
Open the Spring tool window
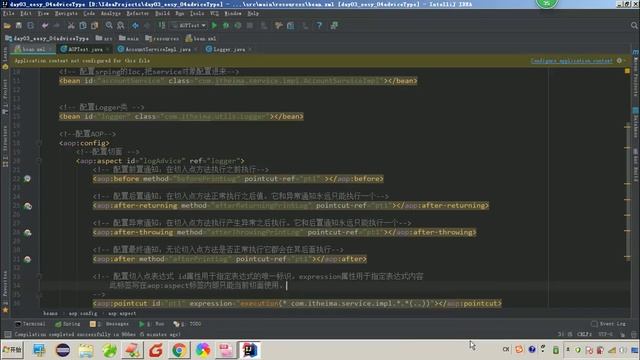(x=67, y=324)
